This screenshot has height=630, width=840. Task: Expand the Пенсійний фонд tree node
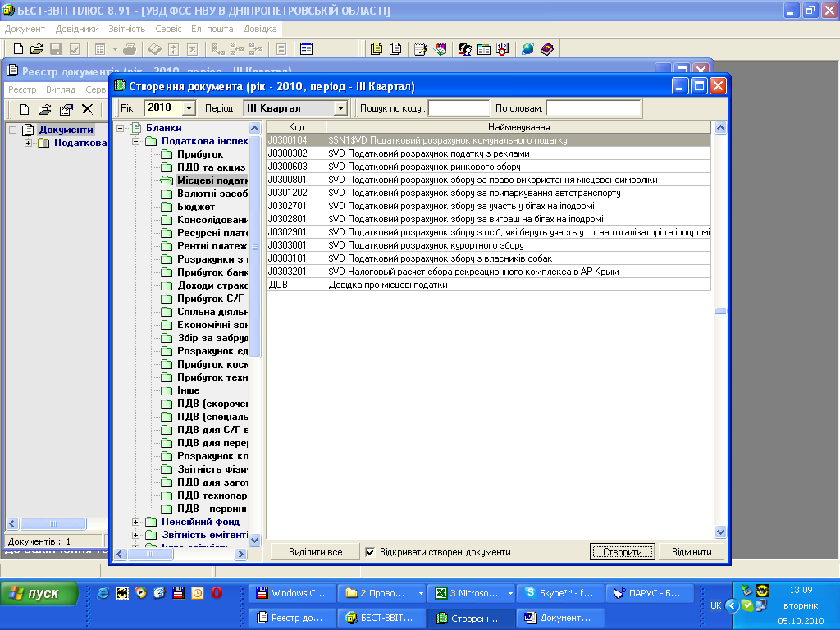pyautogui.click(x=136, y=522)
